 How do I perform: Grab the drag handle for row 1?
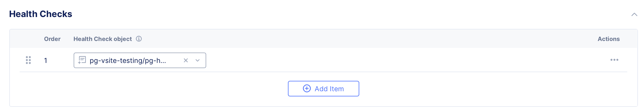coord(28,60)
